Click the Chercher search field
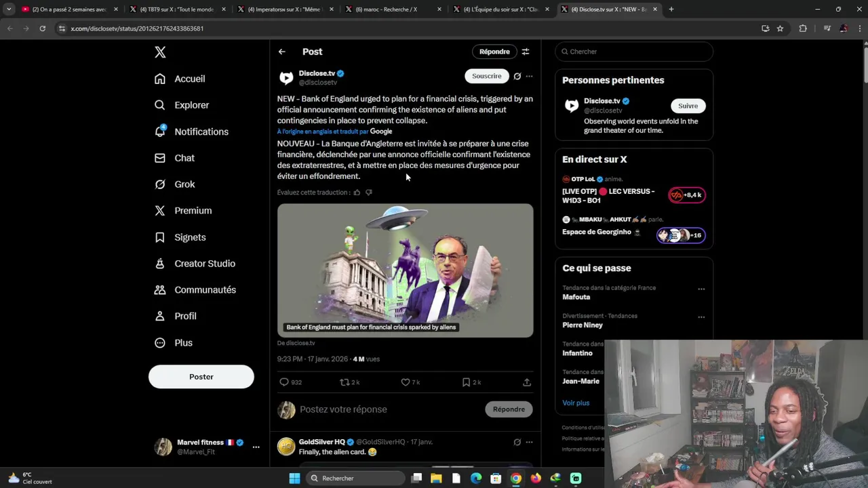This screenshot has height=488, width=868. coord(634,52)
